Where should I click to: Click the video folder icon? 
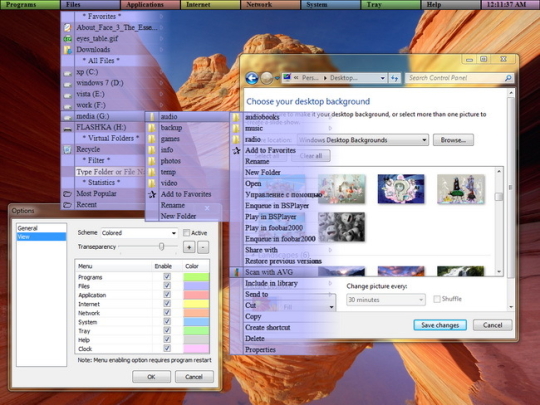click(152, 183)
